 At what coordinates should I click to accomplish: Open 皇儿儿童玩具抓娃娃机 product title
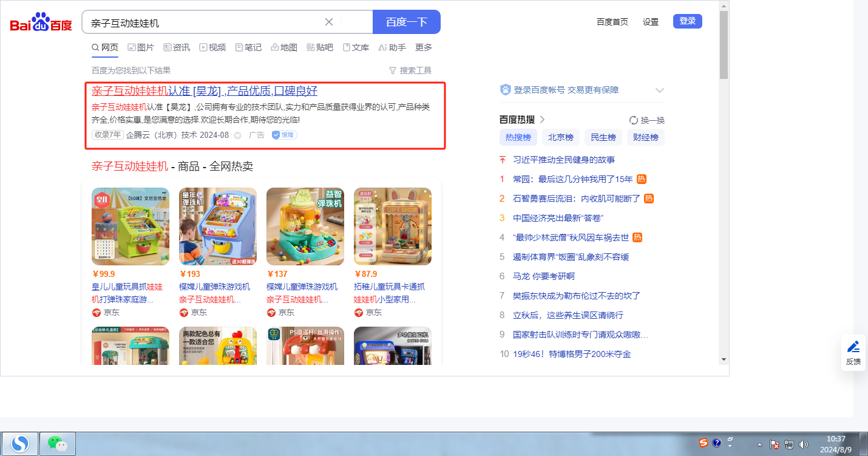point(128,293)
